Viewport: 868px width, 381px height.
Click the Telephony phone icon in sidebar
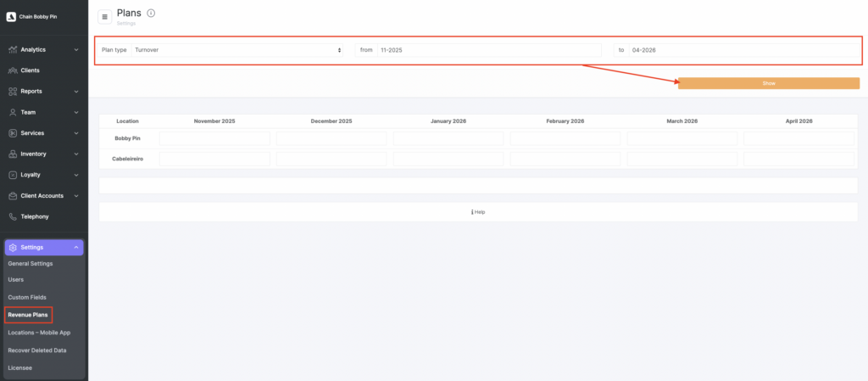pyautogui.click(x=13, y=216)
